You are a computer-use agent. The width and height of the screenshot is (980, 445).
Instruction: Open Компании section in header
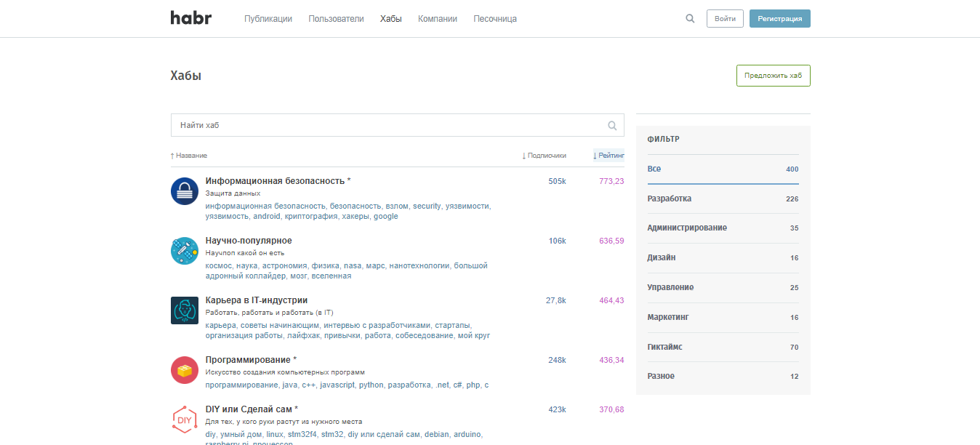(x=438, y=19)
